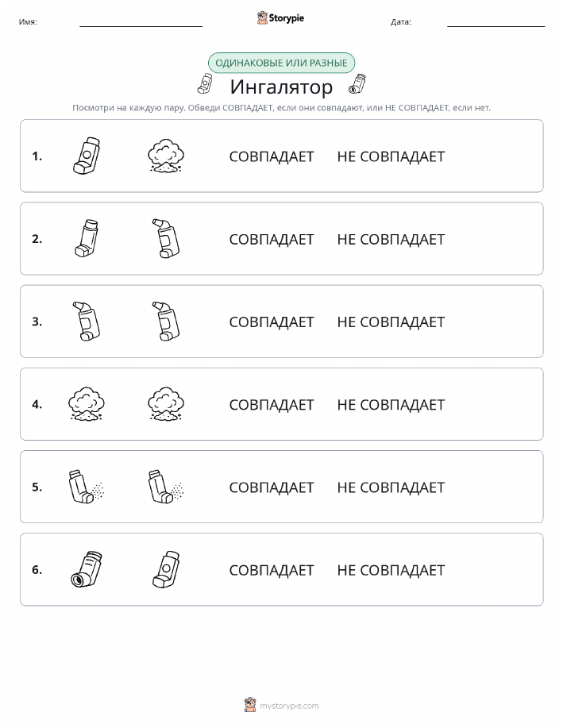Select НЕ СОВПАДАЕТ in row 6

coord(391,570)
